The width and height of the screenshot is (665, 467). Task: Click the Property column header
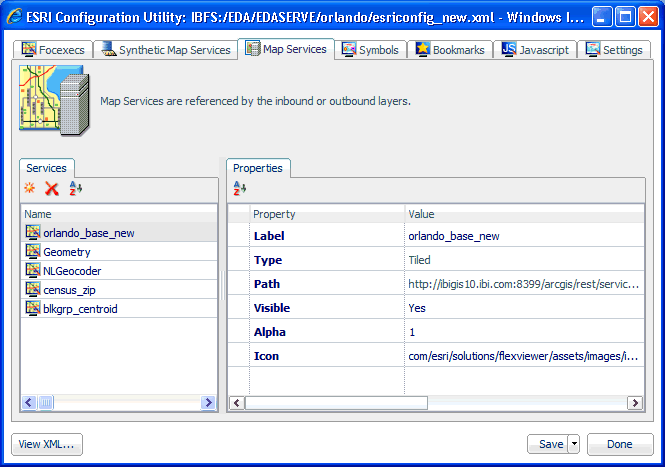[327, 214]
